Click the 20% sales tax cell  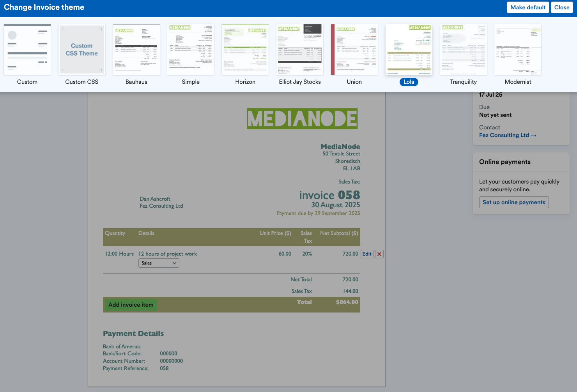pyautogui.click(x=307, y=254)
